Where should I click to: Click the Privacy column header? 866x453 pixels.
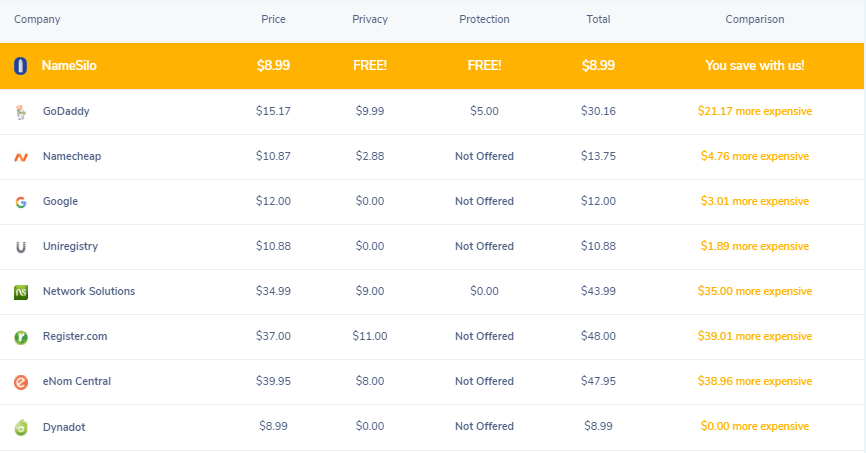click(x=370, y=19)
